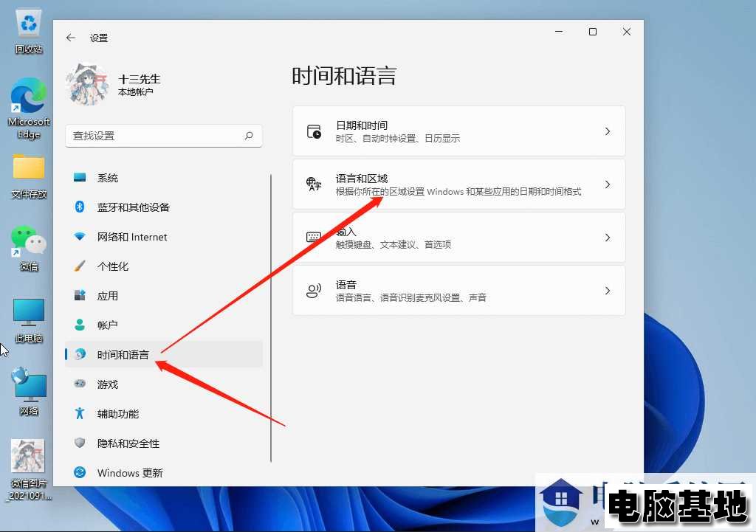The width and height of the screenshot is (756, 532).
Task: Select the Bluetooth icon for 蓝牙和其他设备
Action: pyautogui.click(x=80, y=207)
